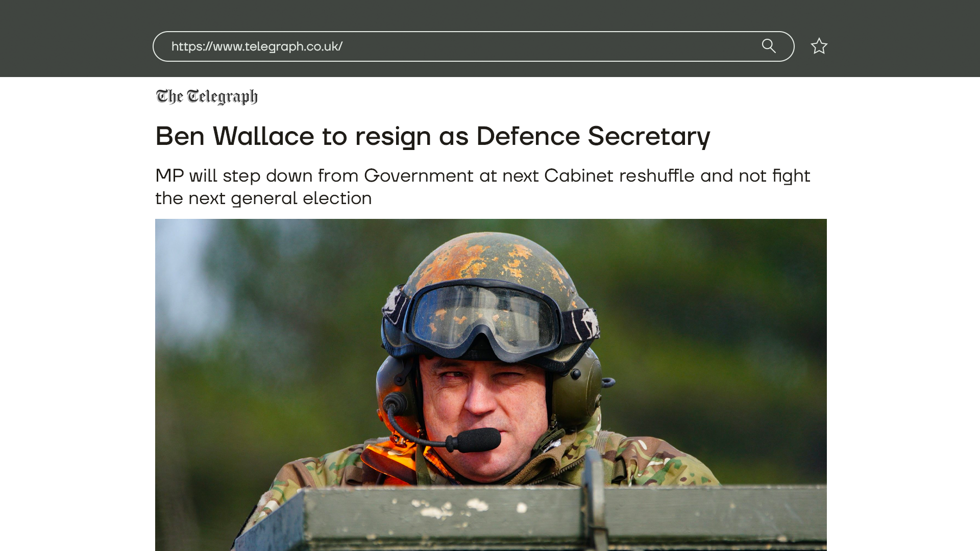The width and height of the screenshot is (980, 551).
Task: Click the magnifier search icon in address bar
Action: [x=769, y=46]
